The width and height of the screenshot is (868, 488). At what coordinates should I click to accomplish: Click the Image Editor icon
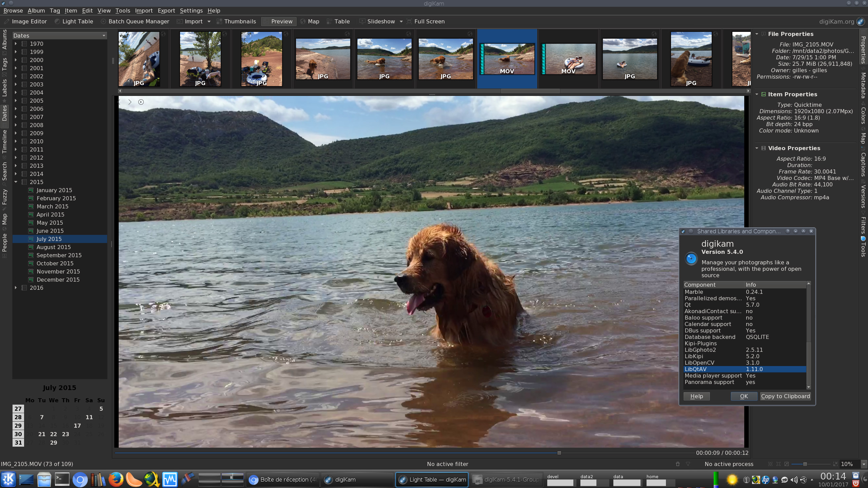tap(6, 21)
